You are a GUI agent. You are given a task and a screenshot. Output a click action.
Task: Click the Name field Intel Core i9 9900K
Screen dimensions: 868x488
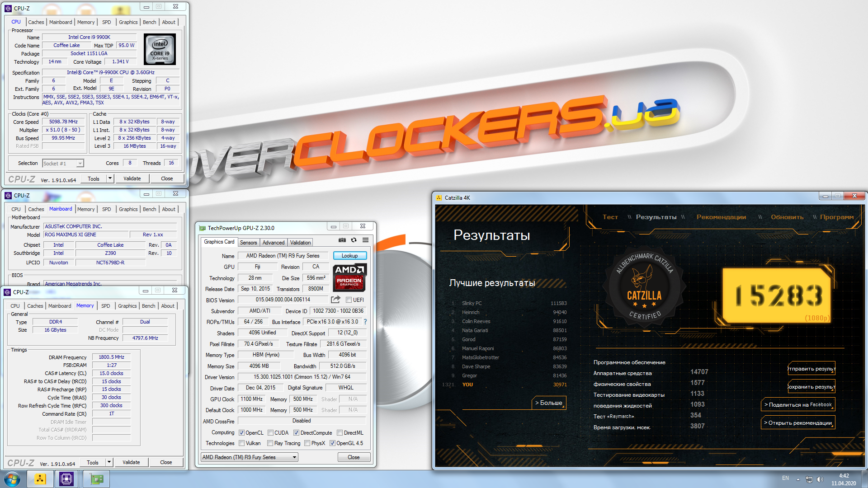tap(89, 37)
